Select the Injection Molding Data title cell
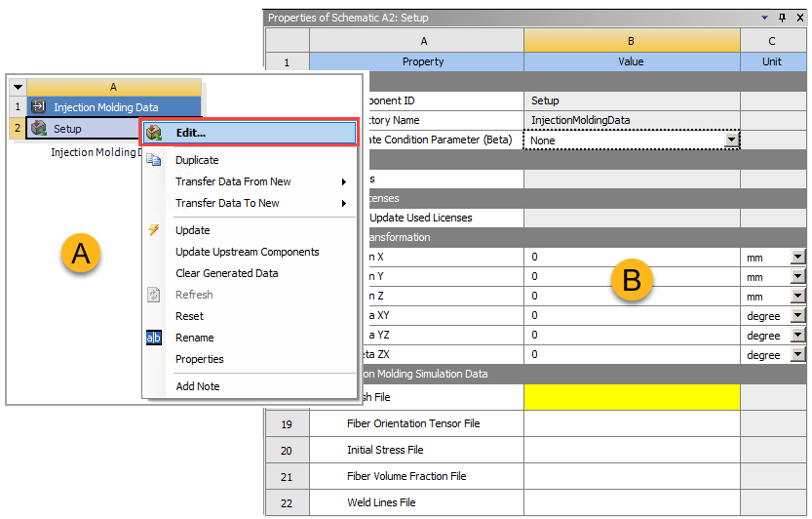This screenshot has width=812, height=519. [114, 106]
